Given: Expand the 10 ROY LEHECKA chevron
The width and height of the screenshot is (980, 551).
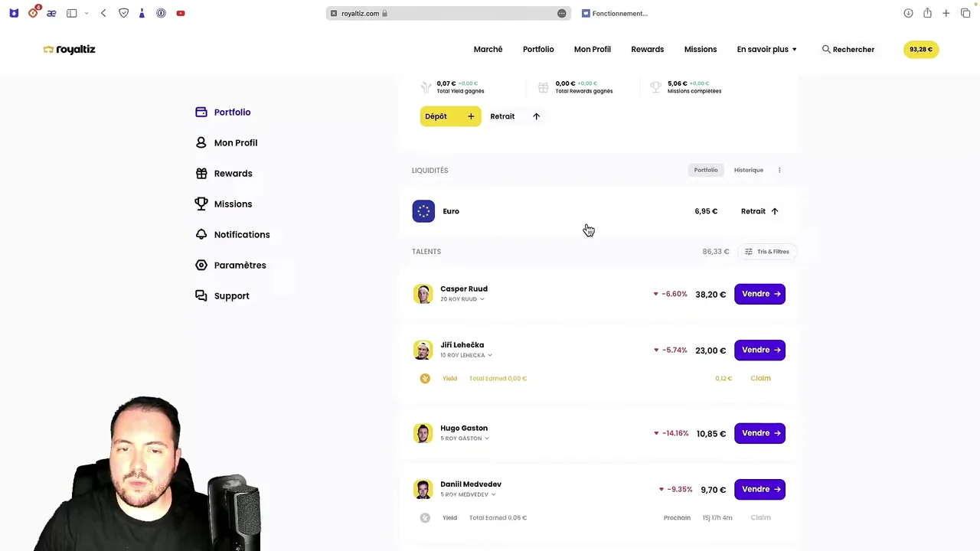Looking at the screenshot, I should 490,355.
